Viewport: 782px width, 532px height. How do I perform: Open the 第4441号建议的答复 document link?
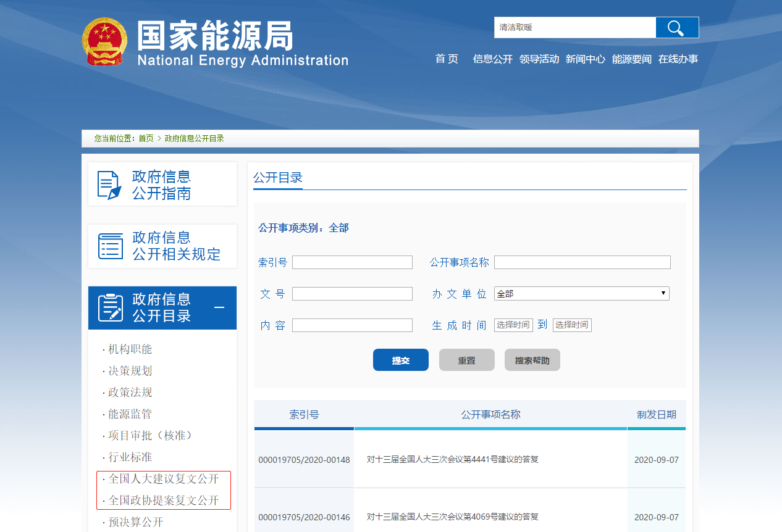coord(452,459)
